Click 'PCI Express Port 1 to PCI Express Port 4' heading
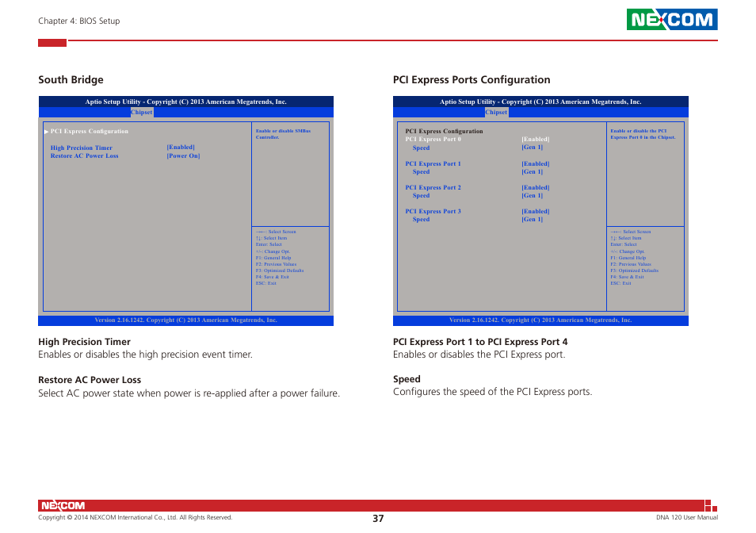Screen dimensions: 756x533 click(x=480, y=342)
